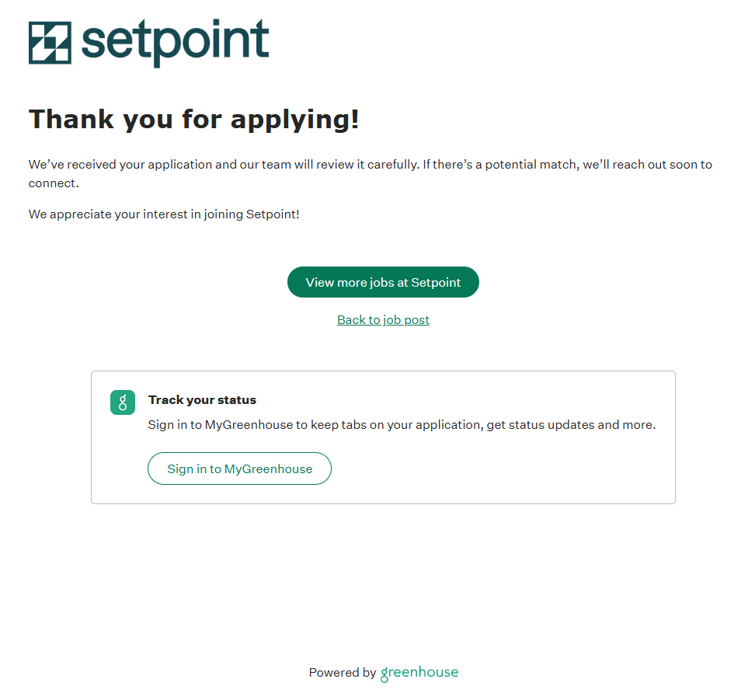755x700 pixels.
Task: Click the greenhouse logo in the footer
Action: pos(419,673)
